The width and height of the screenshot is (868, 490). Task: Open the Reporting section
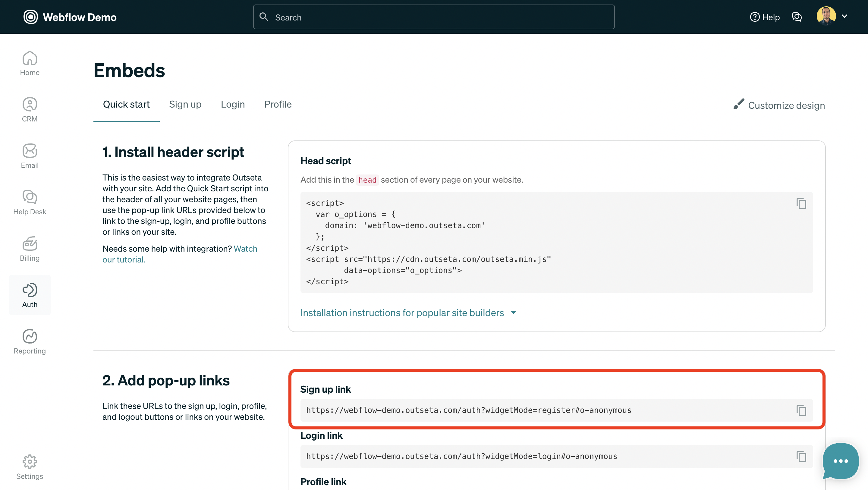(x=30, y=341)
